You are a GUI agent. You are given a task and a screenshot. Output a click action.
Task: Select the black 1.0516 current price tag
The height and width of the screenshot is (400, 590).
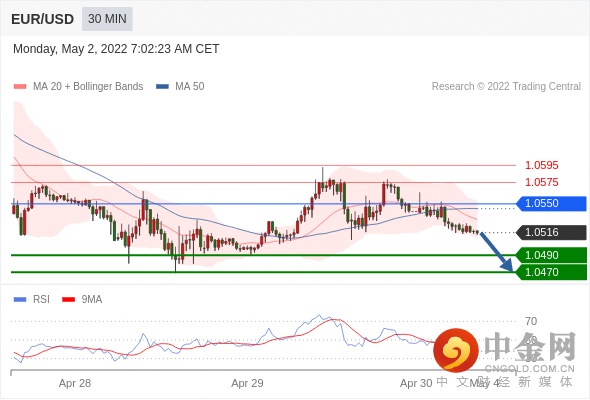tap(551, 233)
